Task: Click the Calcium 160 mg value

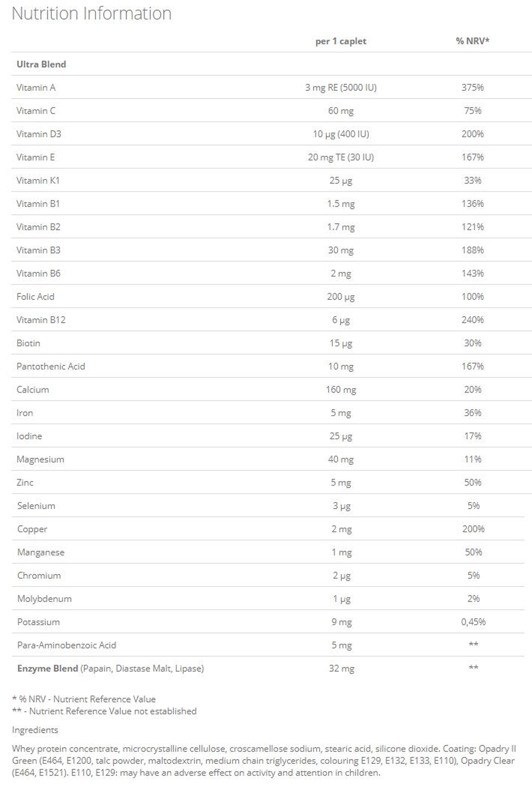Action: click(341, 390)
